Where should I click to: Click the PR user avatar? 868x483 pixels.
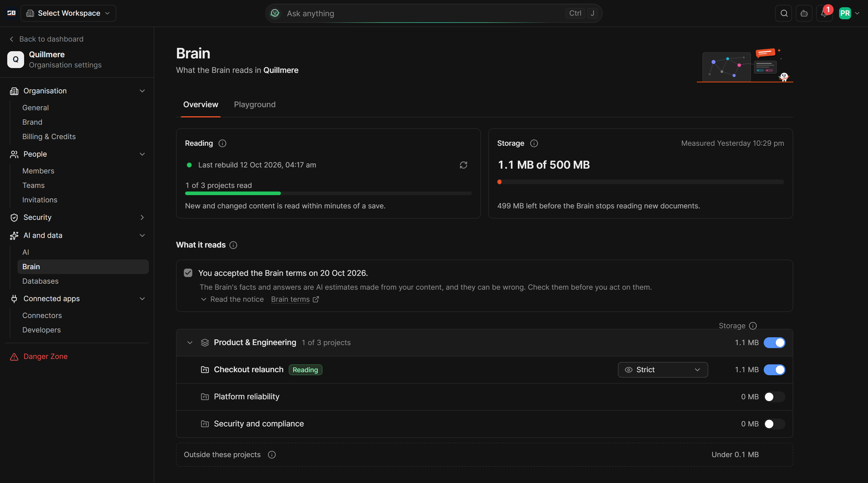(845, 13)
